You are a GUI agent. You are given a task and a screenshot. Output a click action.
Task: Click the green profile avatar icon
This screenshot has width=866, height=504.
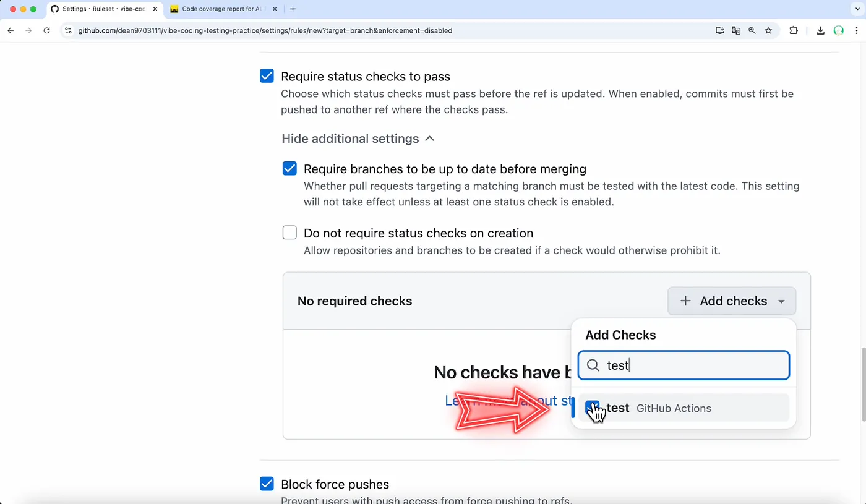point(839,30)
